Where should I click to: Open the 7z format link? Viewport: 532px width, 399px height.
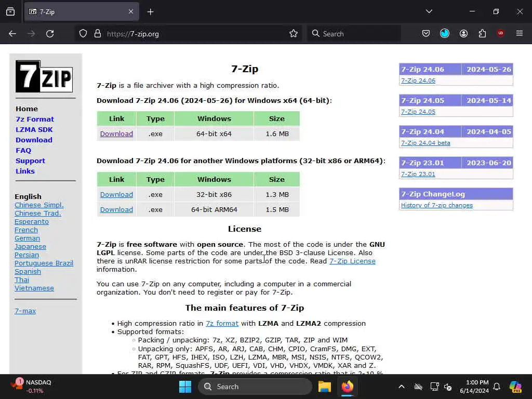click(x=222, y=323)
